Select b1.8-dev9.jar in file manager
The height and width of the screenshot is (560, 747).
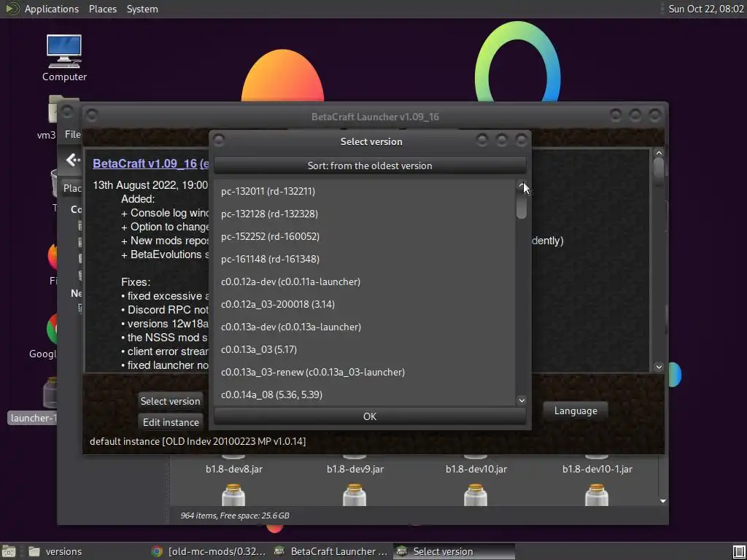pyautogui.click(x=355, y=469)
